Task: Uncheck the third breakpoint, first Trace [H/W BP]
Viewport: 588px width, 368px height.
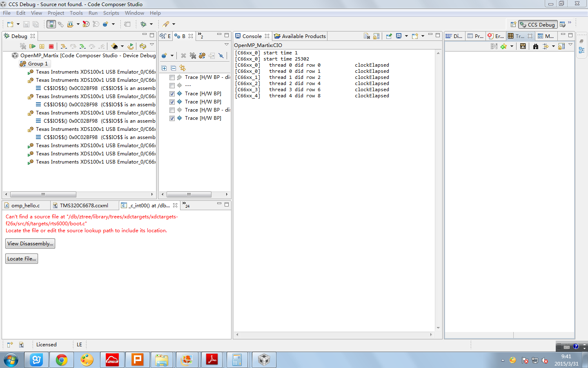Action: click(x=172, y=94)
